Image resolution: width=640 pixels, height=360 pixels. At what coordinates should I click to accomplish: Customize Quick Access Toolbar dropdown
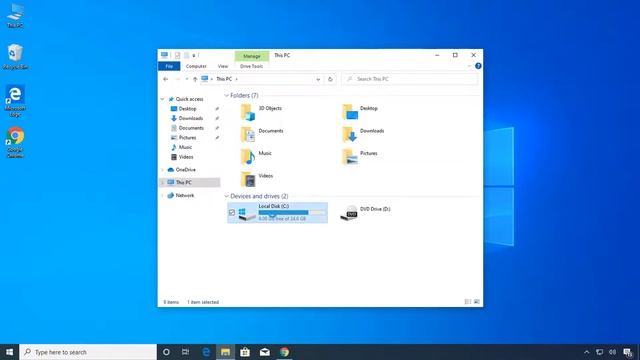pyautogui.click(x=194, y=55)
